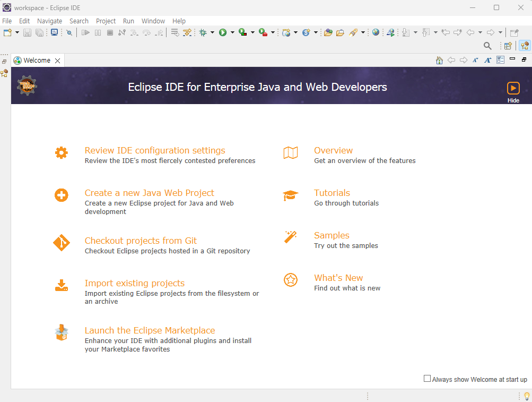Click Reduce font size icon
Image resolution: width=532 pixels, height=402 pixels.
[x=475, y=61]
